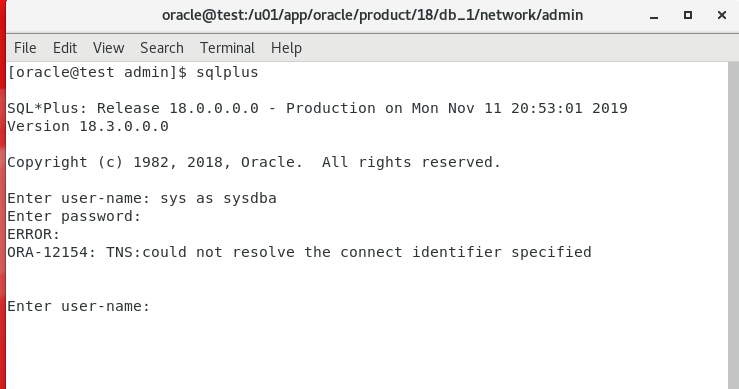Minimize the terminal window
The width and height of the screenshot is (739, 389).
click(654, 16)
